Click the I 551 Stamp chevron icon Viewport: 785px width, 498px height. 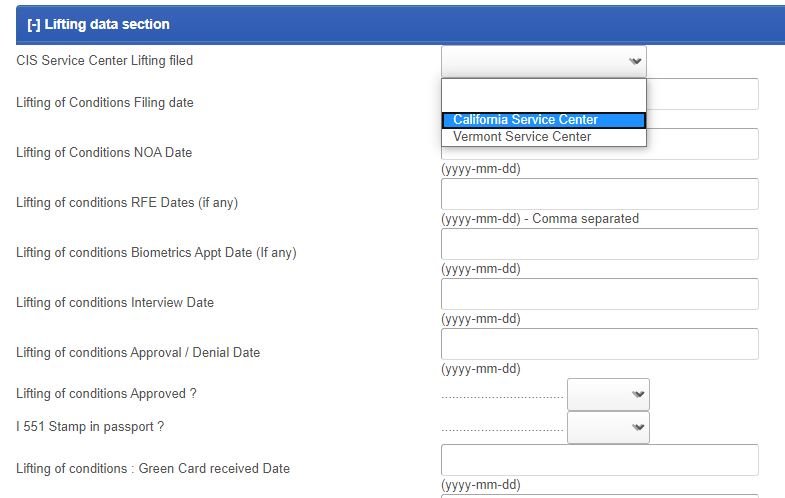638,427
